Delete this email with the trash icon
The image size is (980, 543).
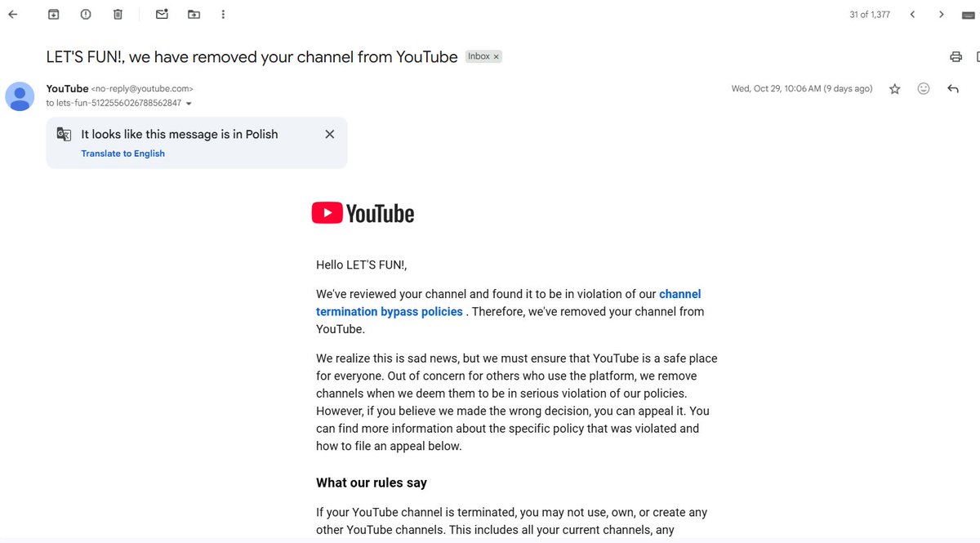click(x=118, y=14)
